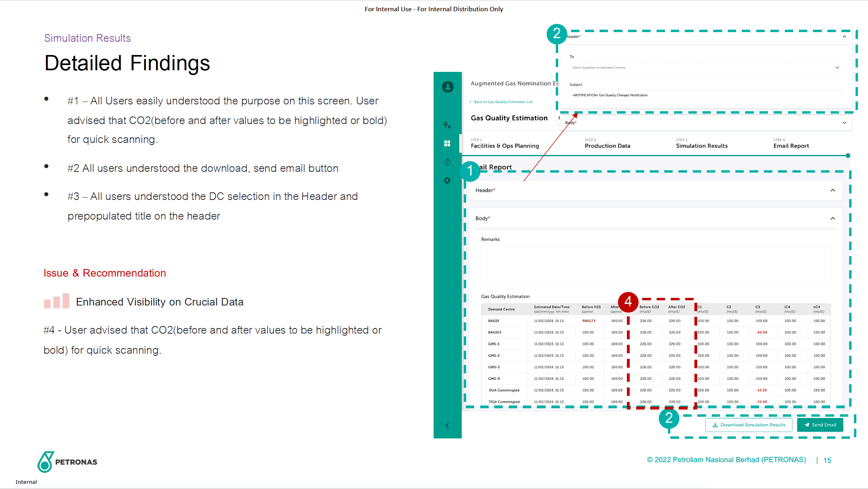Expand the Body panel in zoomed callout

844,123
